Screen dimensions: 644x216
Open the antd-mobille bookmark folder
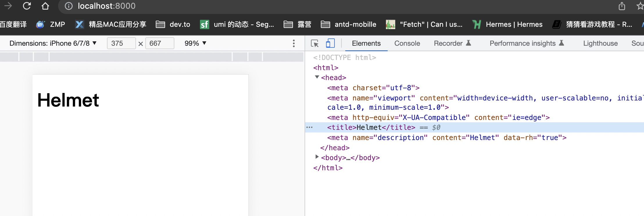coord(348,24)
